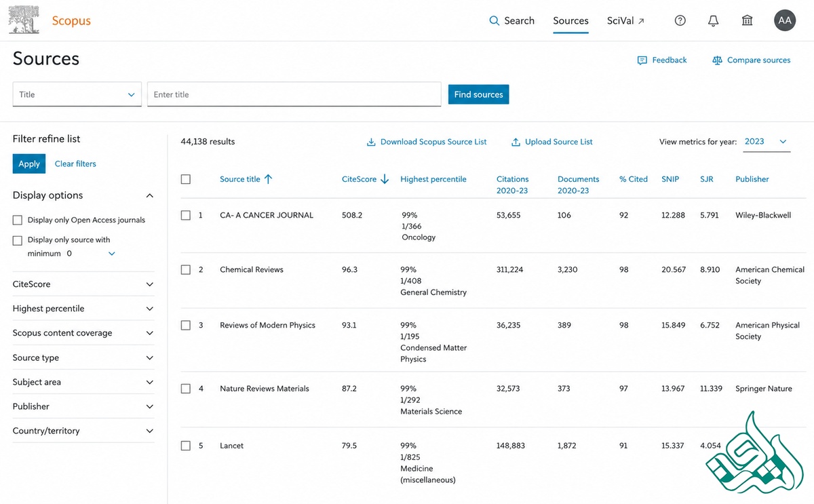Image resolution: width=814 pixels, height=504 pixels.
Task: Click the Enter title input field
Action: pos(294,94)
